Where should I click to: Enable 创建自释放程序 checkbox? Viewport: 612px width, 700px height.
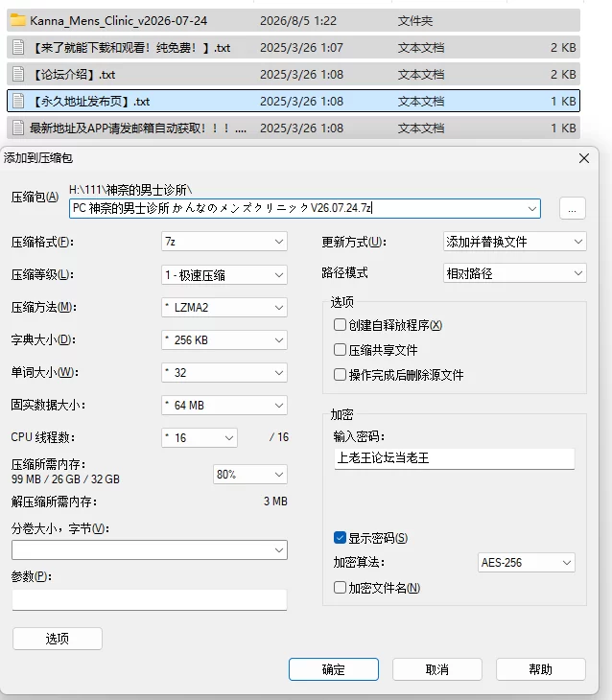coord(340,324)
